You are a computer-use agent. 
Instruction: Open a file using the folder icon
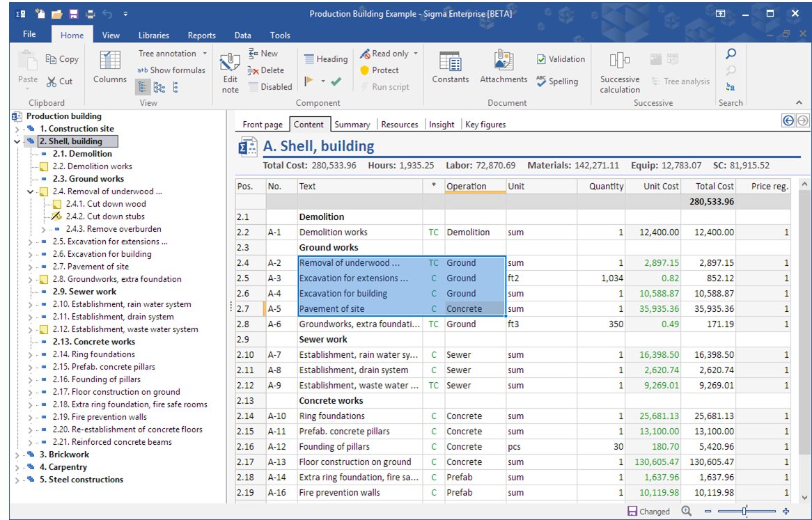point(57,14)
